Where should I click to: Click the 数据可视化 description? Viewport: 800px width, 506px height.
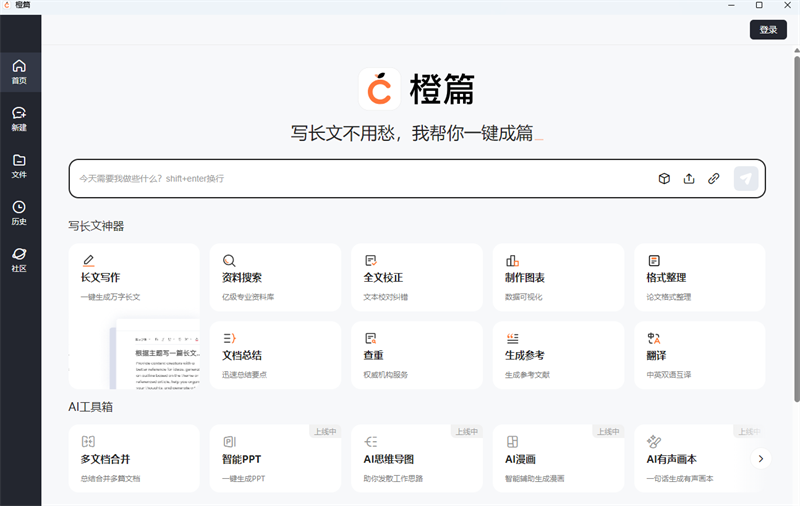[x=523, y=297]
